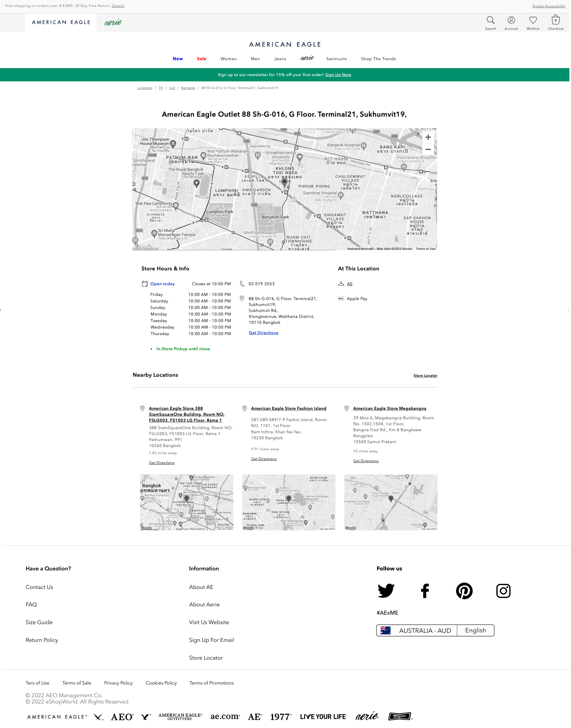
Task: Open Pinterest social link
Action: pos(464,591)
